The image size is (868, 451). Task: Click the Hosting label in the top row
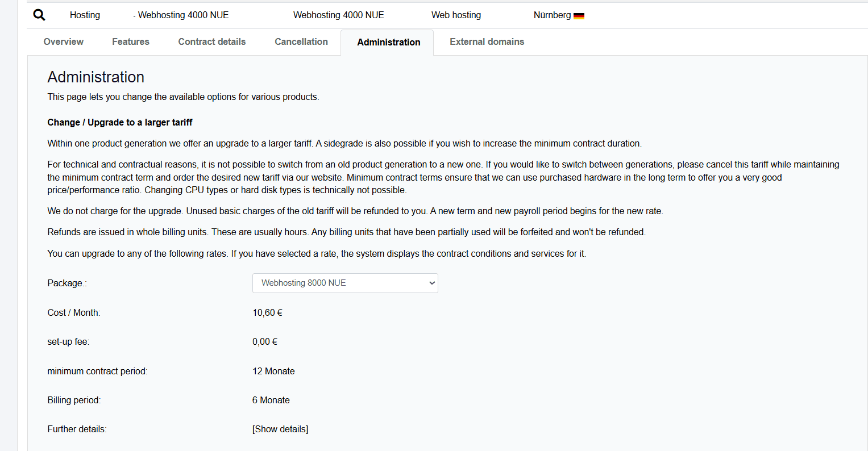pos(85,15)
